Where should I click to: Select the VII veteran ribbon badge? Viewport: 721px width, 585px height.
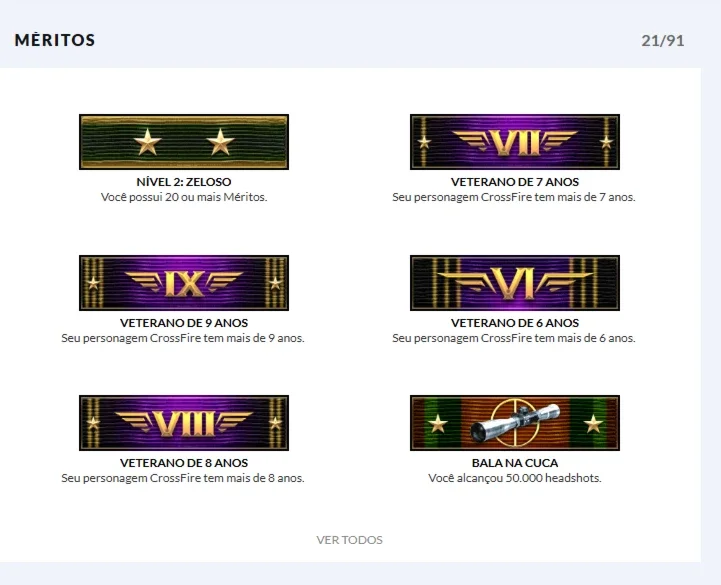[515, 142]
